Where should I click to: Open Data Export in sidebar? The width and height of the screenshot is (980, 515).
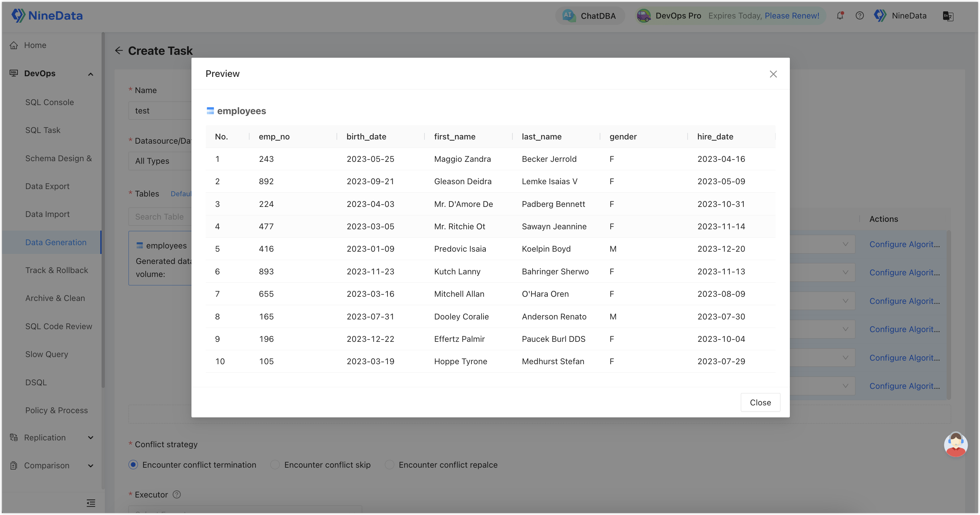47,186
